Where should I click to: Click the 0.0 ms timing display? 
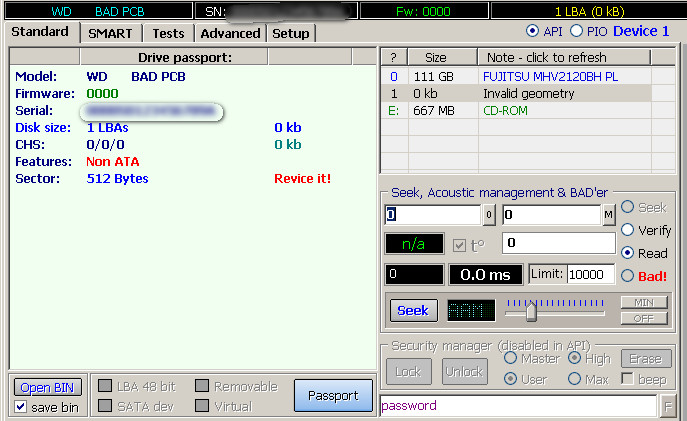485,275
